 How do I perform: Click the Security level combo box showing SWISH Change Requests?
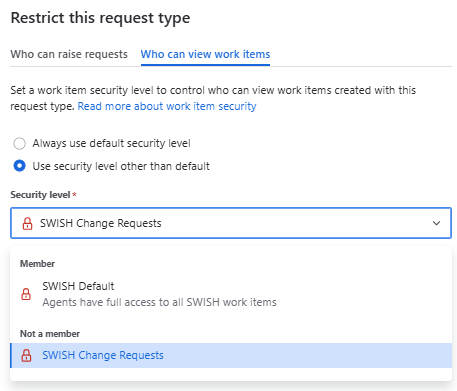coord(231,223)
